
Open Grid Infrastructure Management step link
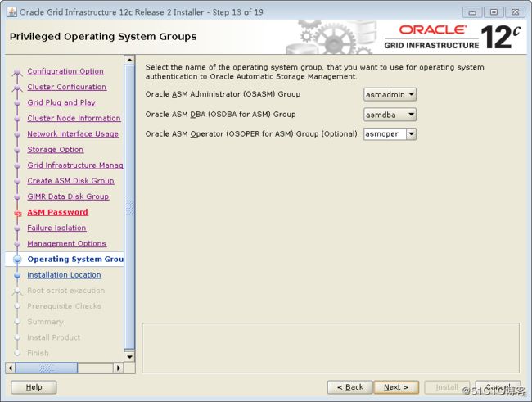point(75,165)
